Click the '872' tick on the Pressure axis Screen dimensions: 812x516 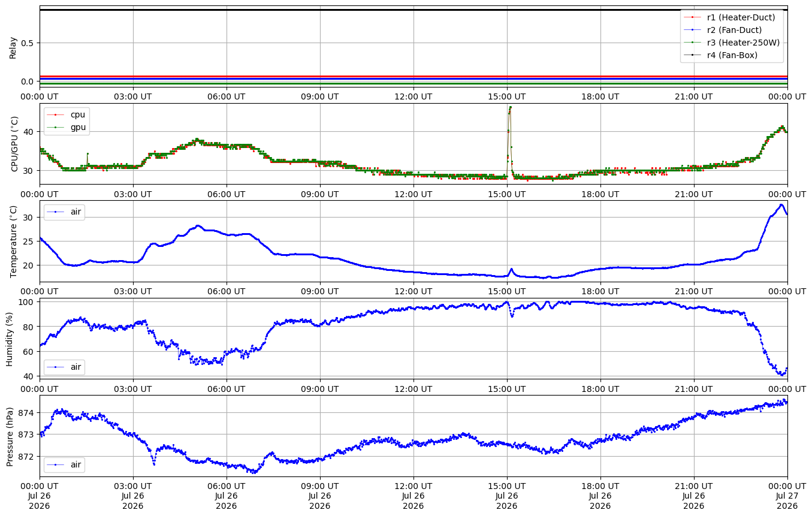(28, 457)
